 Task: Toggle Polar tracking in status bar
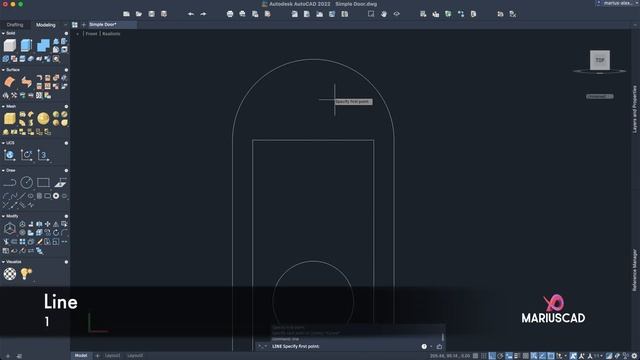click(500, 356)
